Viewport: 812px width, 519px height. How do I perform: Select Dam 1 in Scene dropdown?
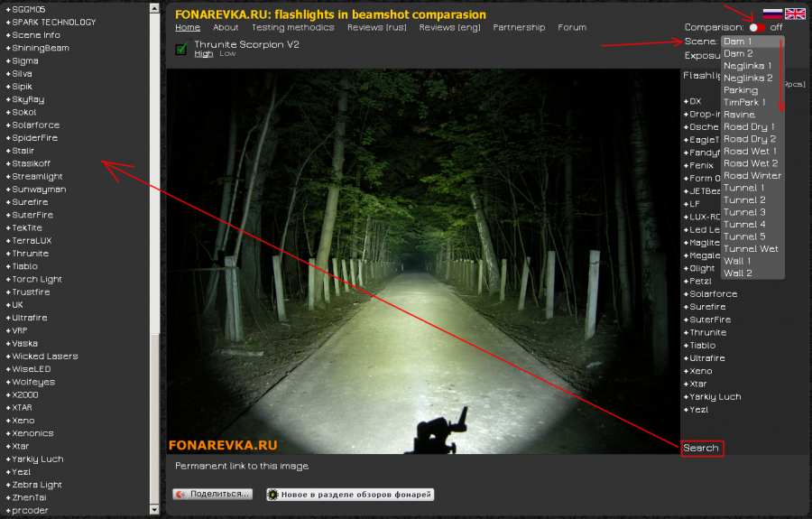click(x=752, y=42)
